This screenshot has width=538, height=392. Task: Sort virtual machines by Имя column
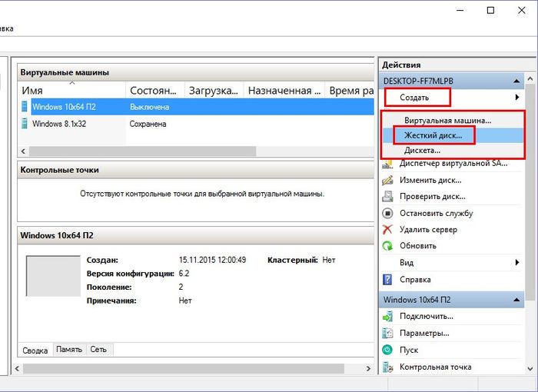tap(72, 91)
